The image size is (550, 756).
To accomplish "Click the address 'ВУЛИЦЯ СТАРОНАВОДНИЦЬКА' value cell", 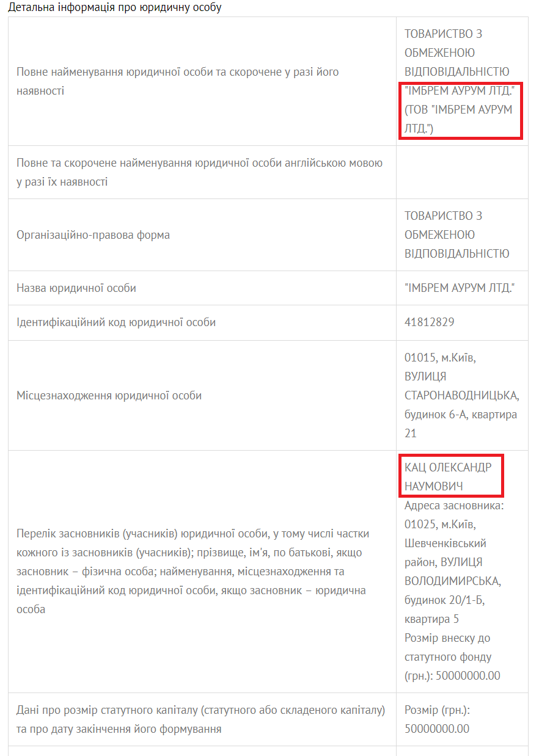I will coord(462,396).
